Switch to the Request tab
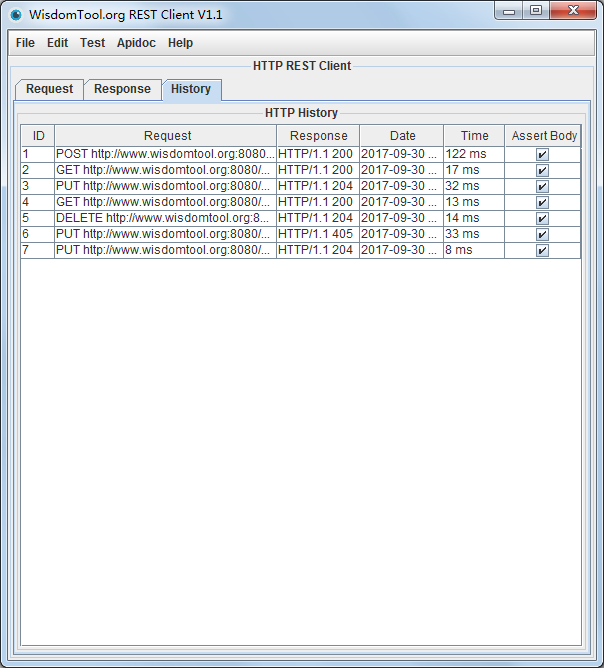Image resolution: width=604 pixels, height=668 pixels. pos(49,89)
